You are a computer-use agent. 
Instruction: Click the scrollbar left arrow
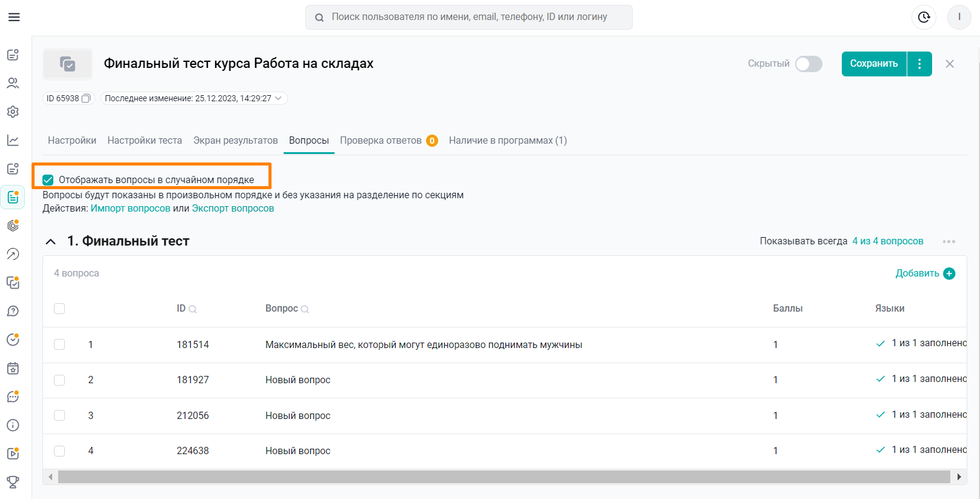pyautogui.click(x=50, y=477)
